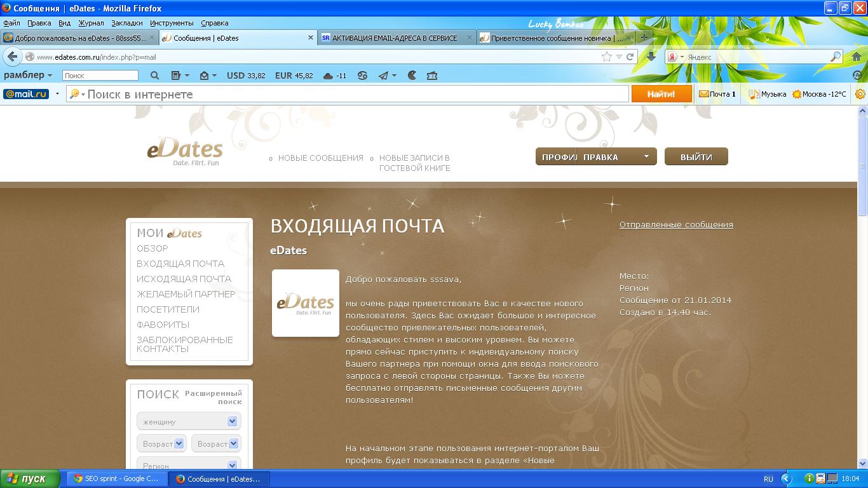The height and width of the screenshot is (488, 868).
Task: Click the eDates sender avatar thumbnail
Action: click(306, 303)
